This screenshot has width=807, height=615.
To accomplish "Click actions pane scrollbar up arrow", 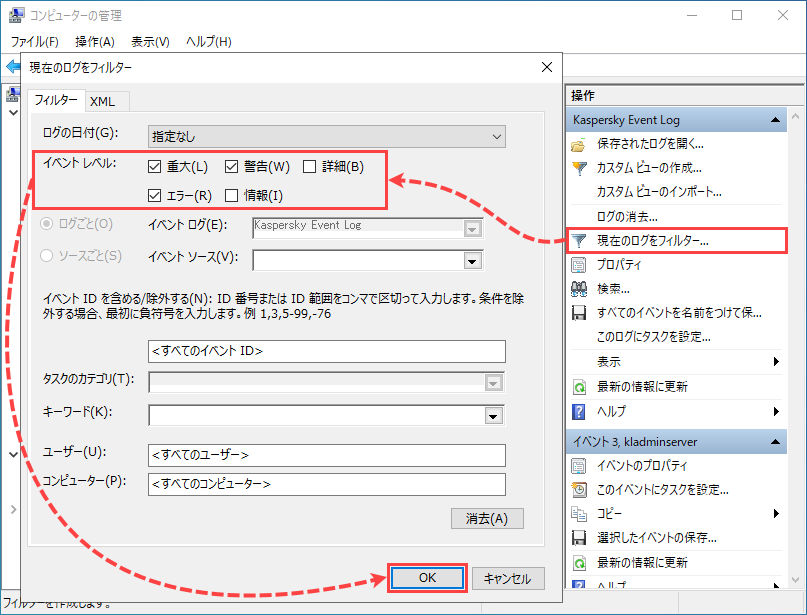I will click(x=795, y=116).
